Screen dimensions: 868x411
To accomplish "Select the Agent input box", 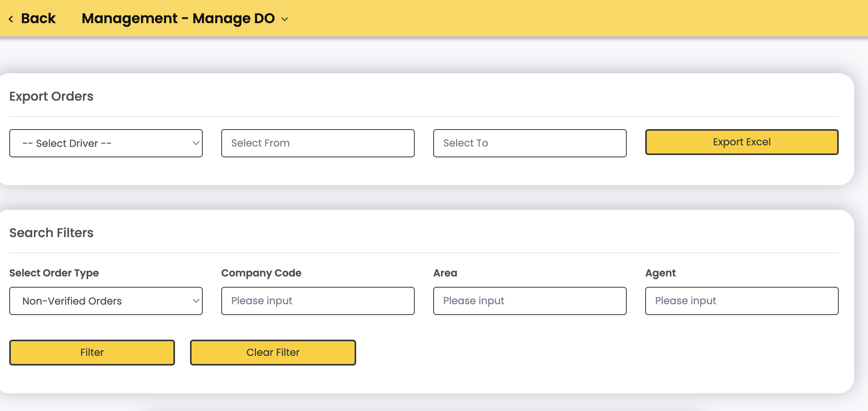I will click(x=742, y=301).
